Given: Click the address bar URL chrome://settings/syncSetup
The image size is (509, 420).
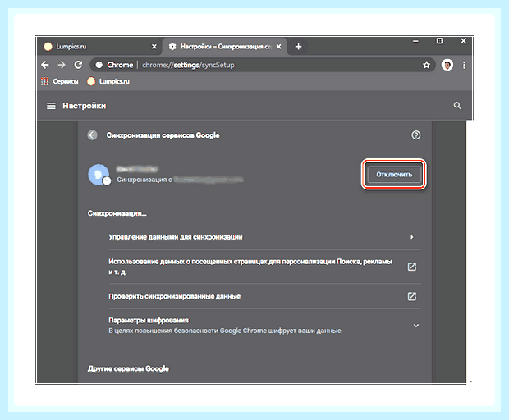Looking at the screenshot, I should coord(188,65).
